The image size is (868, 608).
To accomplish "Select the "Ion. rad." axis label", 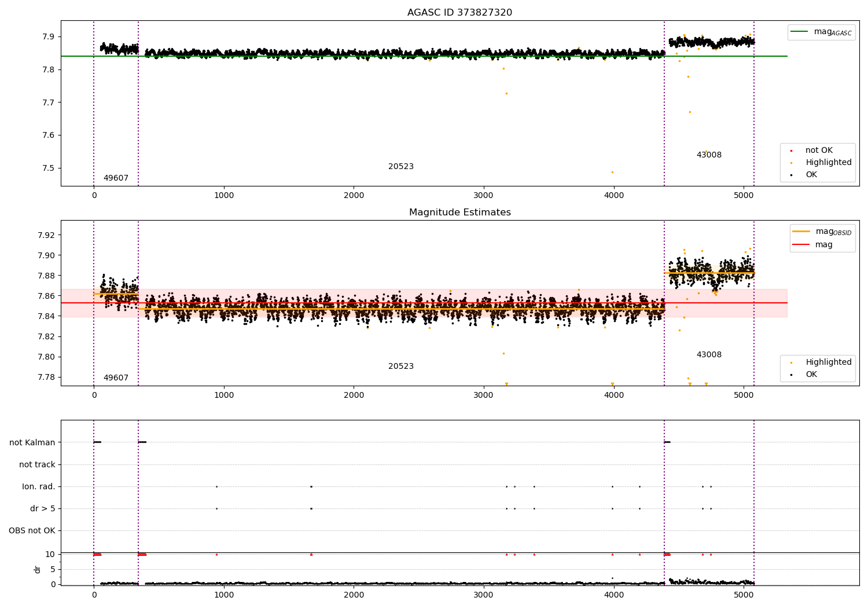I will (39, 487).
